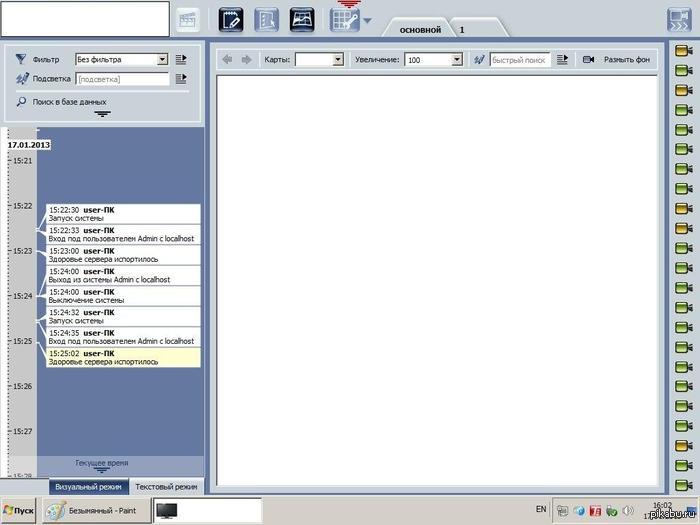Image resolution: width=700 pixels, height=525 pixels.
Task: Open the camera grid layout icon
Action: coord(343,19)
